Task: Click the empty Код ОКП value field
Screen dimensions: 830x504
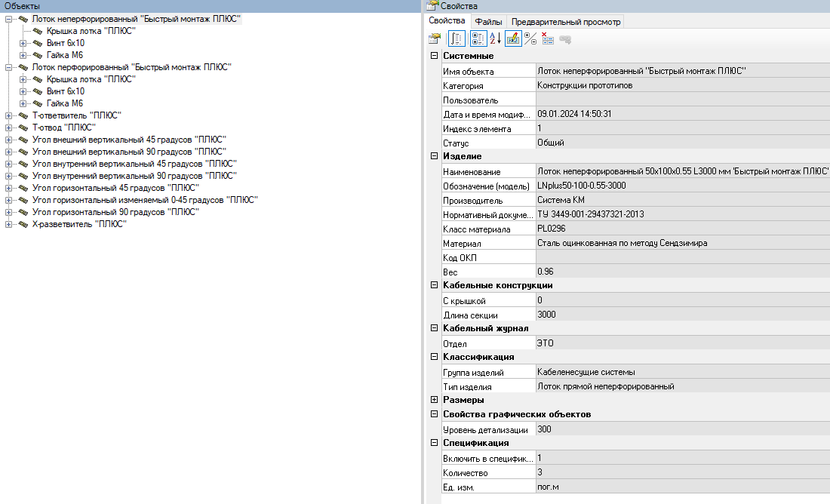Action: coord(683,257)
